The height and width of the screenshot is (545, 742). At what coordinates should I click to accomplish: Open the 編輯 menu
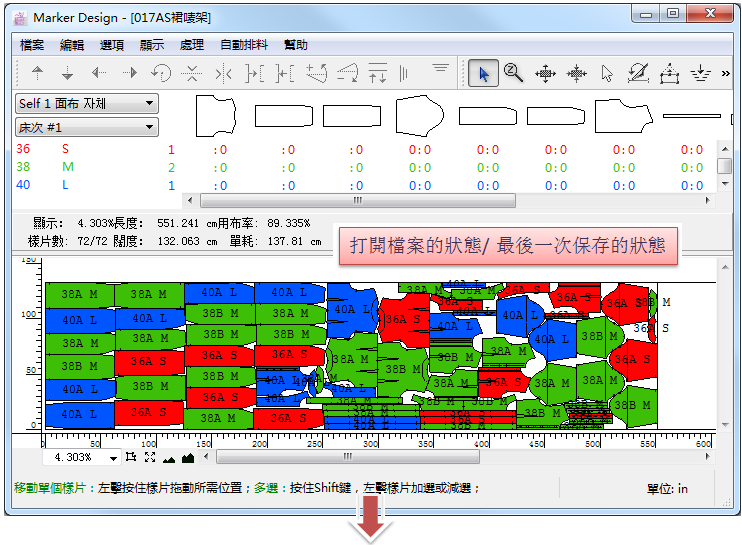[x=72, y=45]
